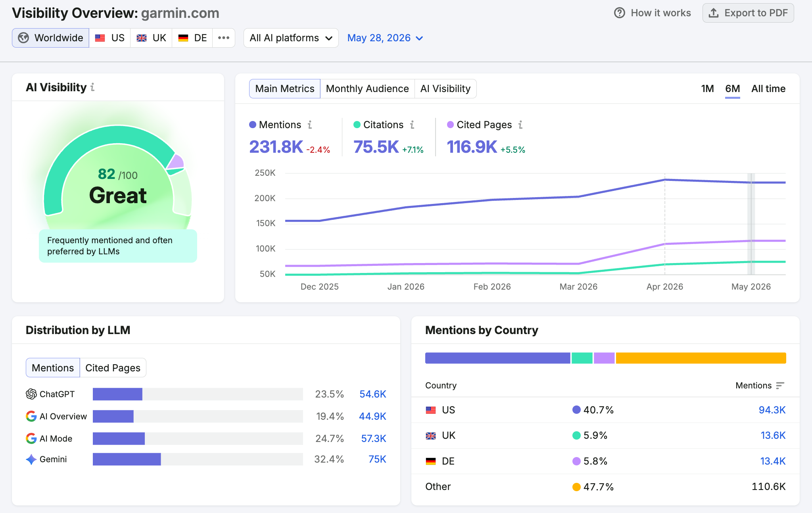
Task: Toggle the Citations series legend dot
Action: pos(357,125)
